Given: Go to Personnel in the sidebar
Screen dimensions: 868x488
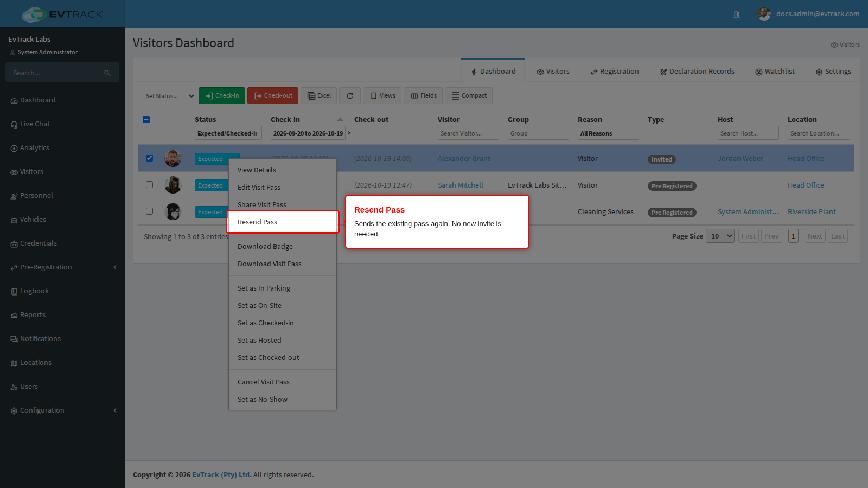Looking at the screenshot, I should 36,196.
